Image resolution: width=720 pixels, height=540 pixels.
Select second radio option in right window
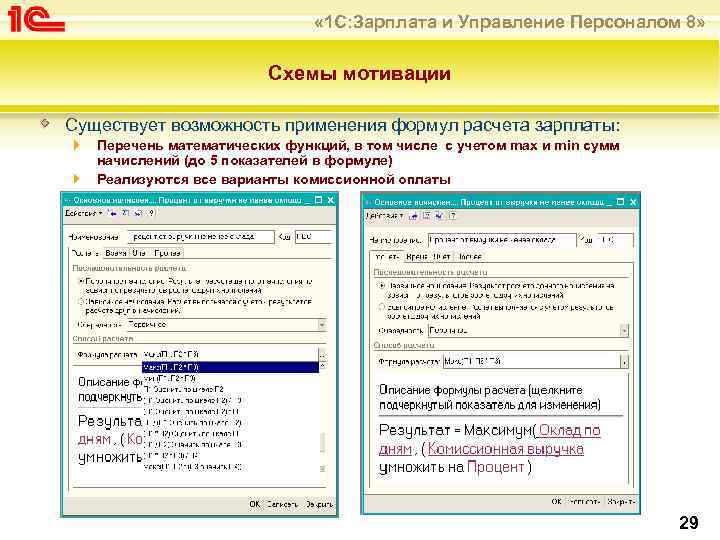tap(382, 307)
